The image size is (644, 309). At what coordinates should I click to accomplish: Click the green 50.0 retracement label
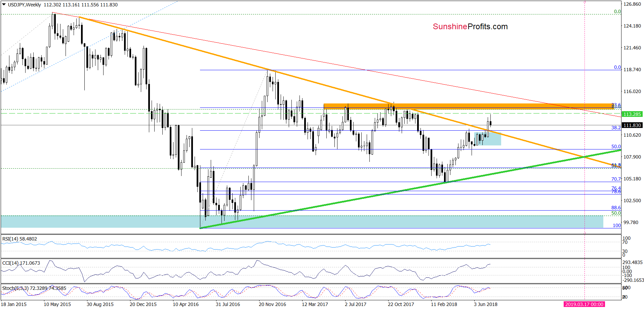pyautogui.click(x=616, y=213)
